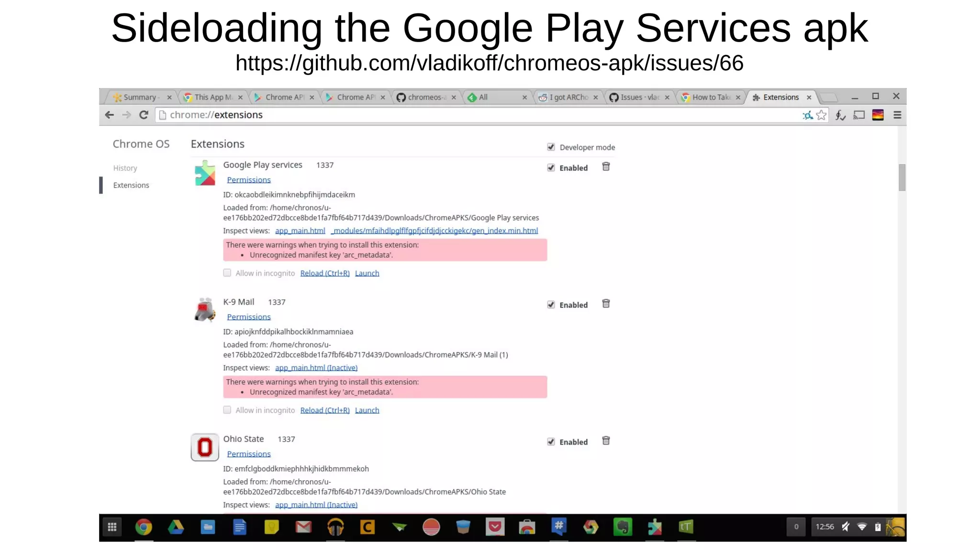
Task: Open Google Drive from the shelf
Action: (x=176, y=527)
